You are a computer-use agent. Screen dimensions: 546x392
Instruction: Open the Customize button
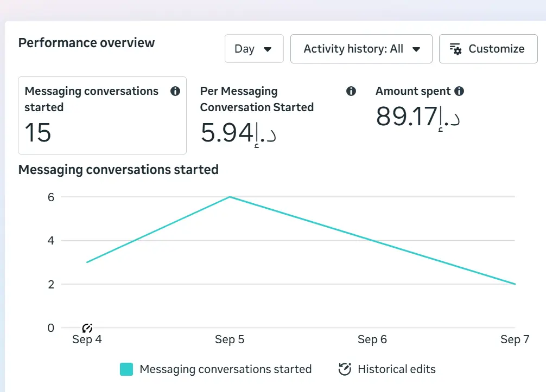(x=488, y=49)
